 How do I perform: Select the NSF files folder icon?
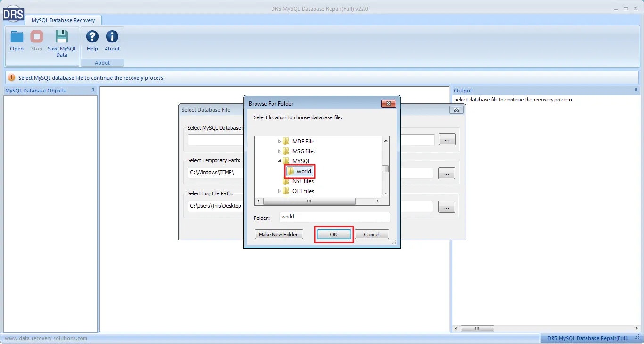point(286,181)
